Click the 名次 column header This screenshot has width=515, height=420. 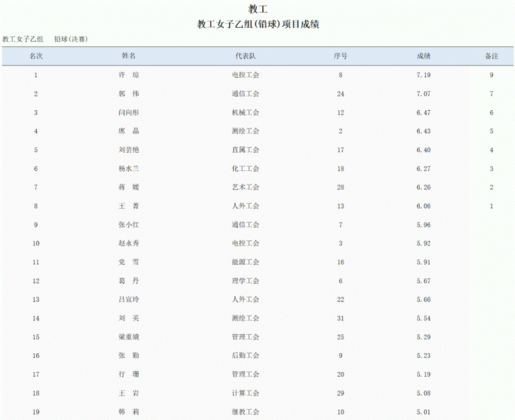tap(36, 56)
